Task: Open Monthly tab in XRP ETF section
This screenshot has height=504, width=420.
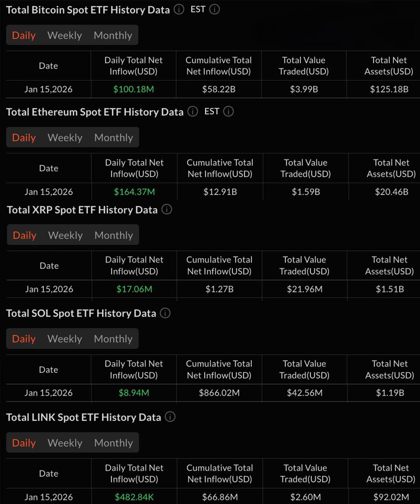Action: click(114, 235)
